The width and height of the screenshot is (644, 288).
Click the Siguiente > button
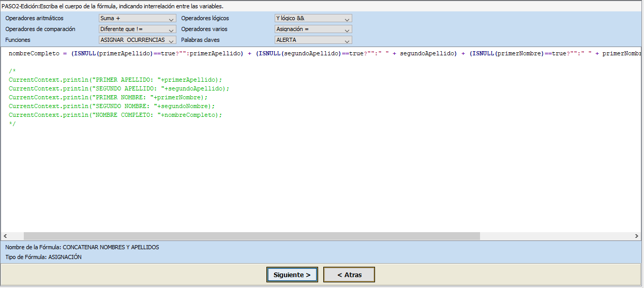click(292, 275)
